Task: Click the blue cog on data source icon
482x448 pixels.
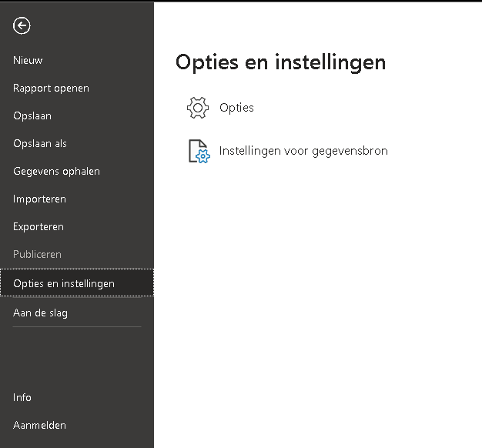Action: (x=203, y=157)
